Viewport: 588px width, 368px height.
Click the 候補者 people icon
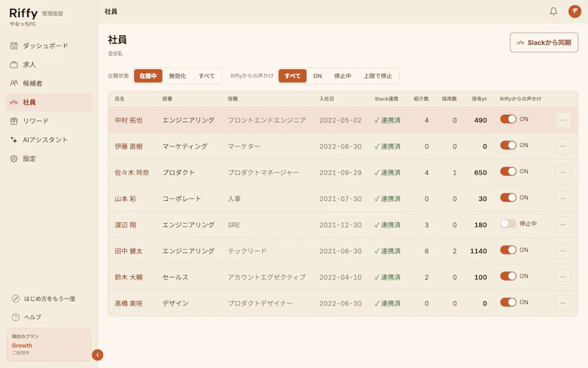[x=14, y=83]
